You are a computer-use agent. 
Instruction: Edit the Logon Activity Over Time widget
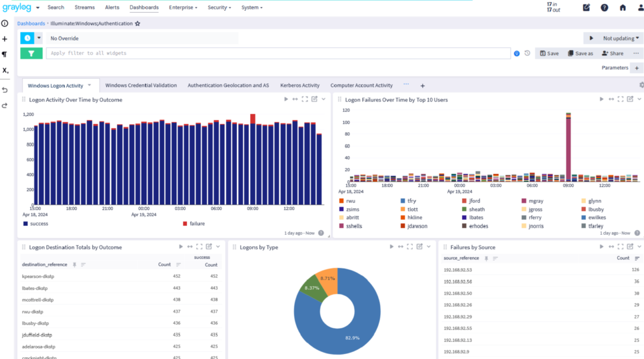coord(314,99)
